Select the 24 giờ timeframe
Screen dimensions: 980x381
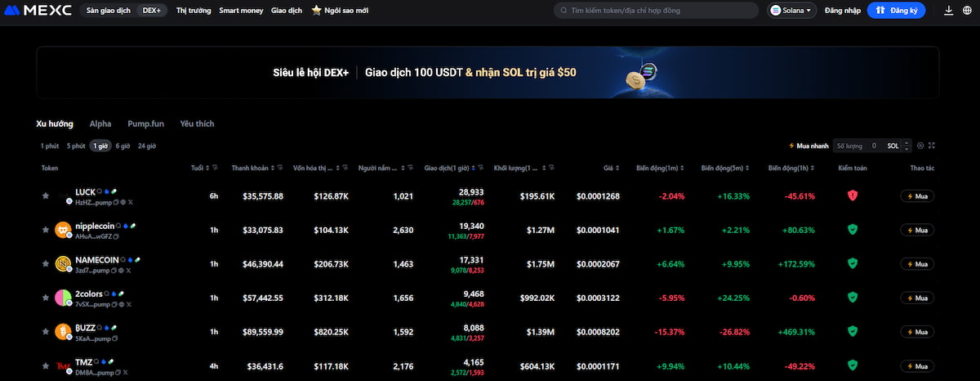[x=147, y=146]
